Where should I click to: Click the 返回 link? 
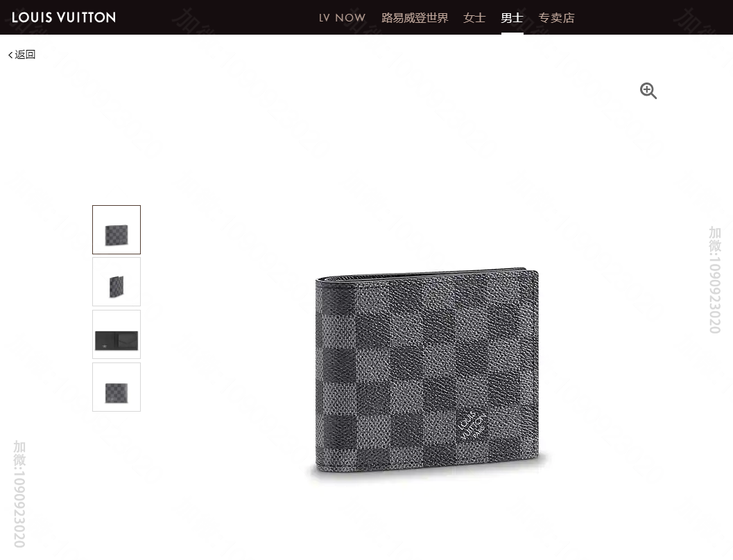25,55
